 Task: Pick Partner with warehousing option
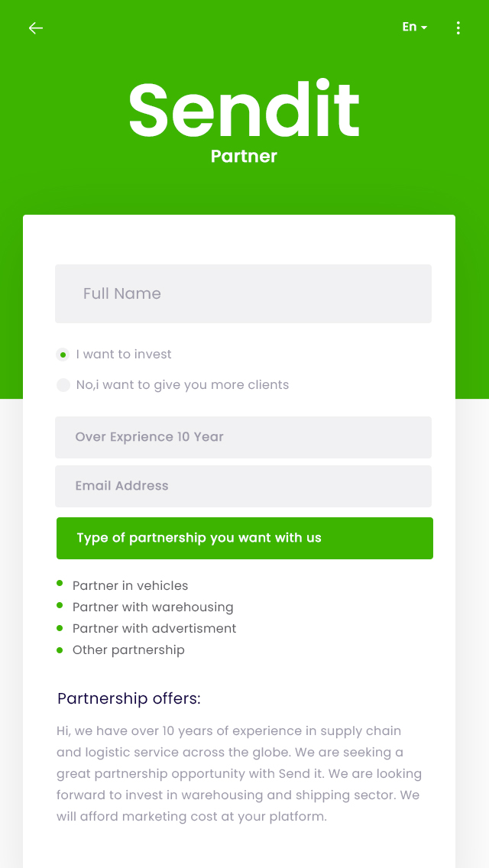[153, 607]
